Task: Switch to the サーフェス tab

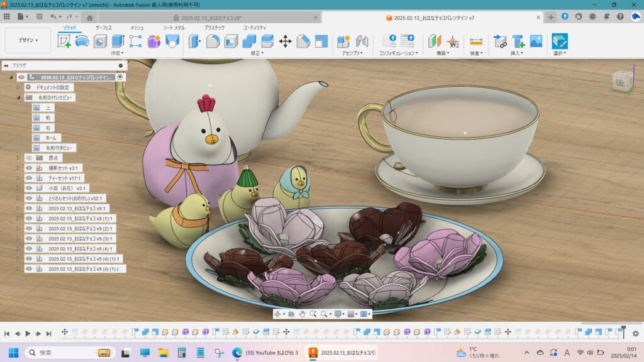Action: pyautogui.click(x=103, y=28)
